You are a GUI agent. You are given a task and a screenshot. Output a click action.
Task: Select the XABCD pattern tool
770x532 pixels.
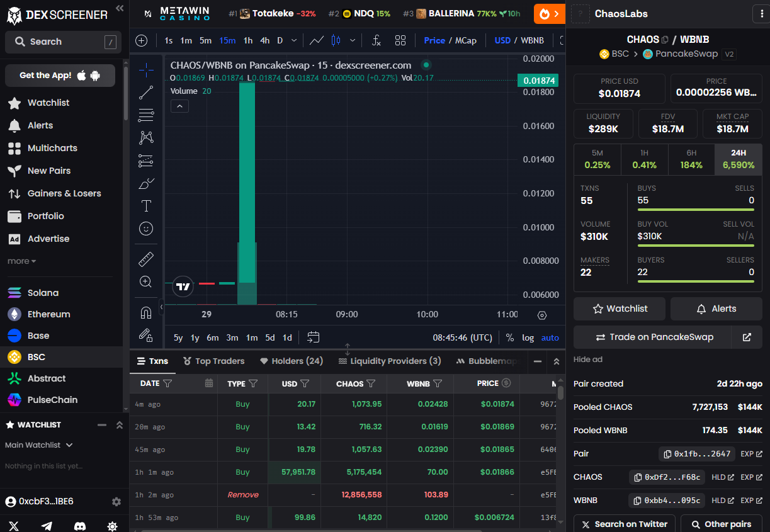click(x=146, y=137)
